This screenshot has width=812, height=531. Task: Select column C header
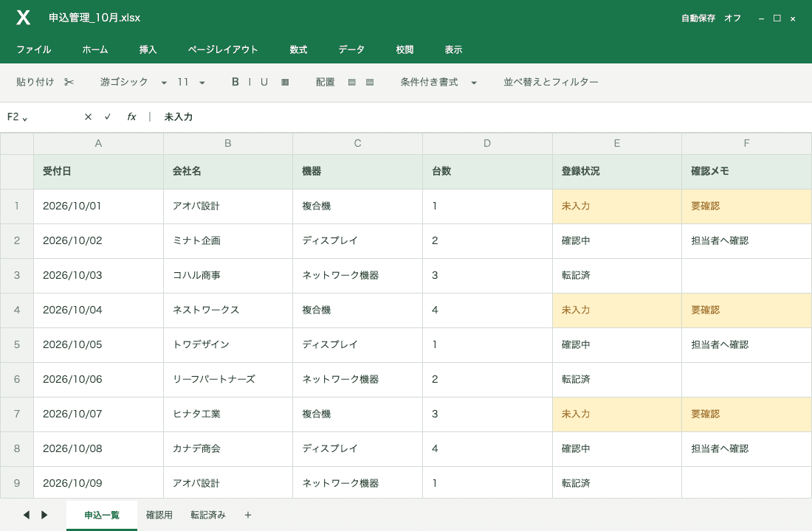pos(358,143)
